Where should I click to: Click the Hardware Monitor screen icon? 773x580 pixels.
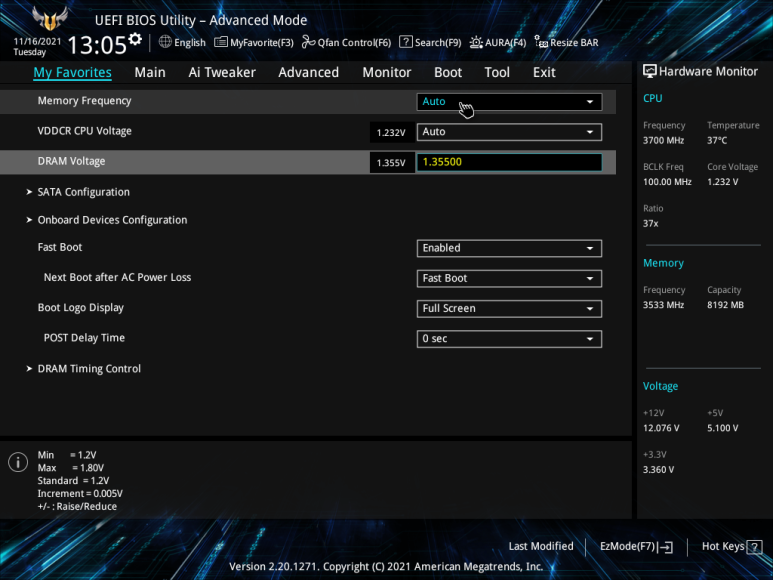pyautogui.click(x=650, y=71)
